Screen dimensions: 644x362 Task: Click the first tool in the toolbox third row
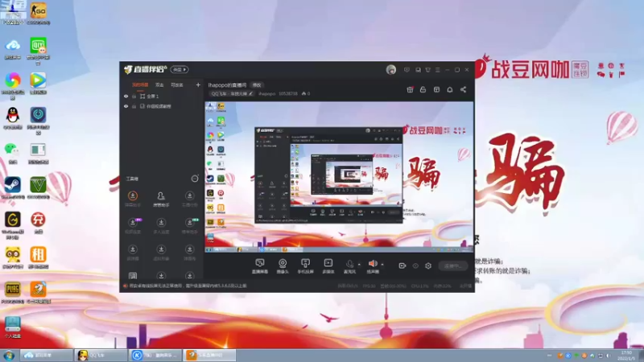133,253
